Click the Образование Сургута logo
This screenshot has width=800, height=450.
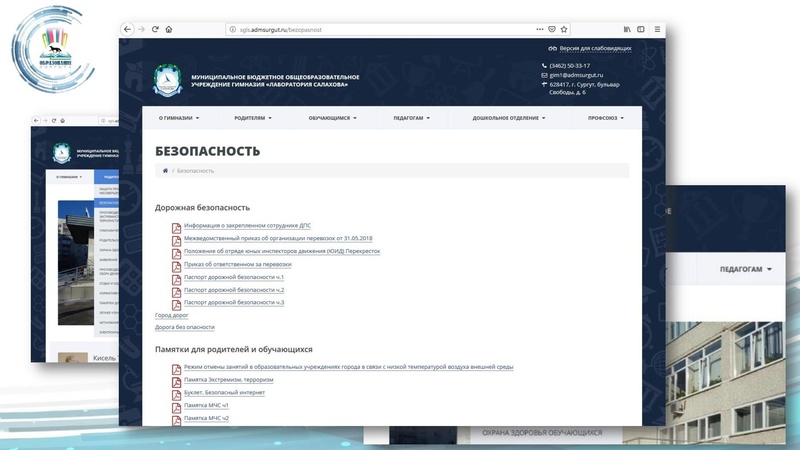[x=54, y=48]
